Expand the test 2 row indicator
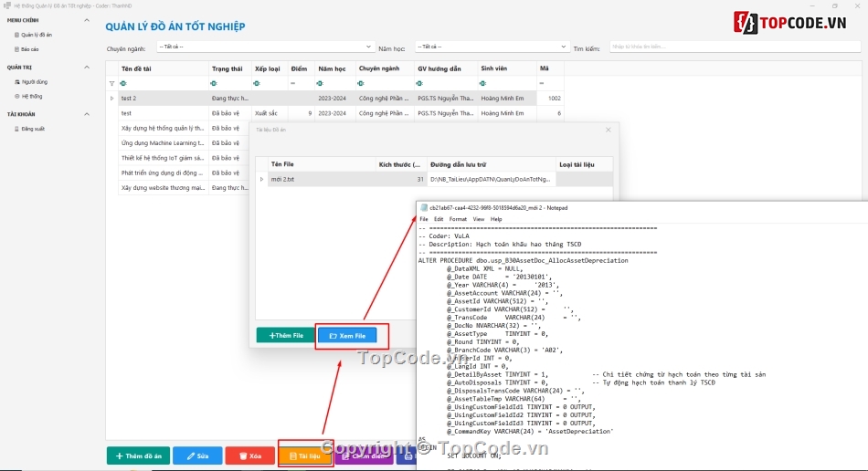868x471 pixels. coord(111,99)
